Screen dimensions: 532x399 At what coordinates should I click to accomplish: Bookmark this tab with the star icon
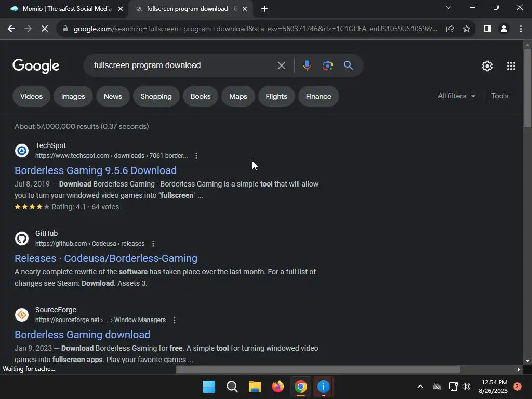pos(467,29)
